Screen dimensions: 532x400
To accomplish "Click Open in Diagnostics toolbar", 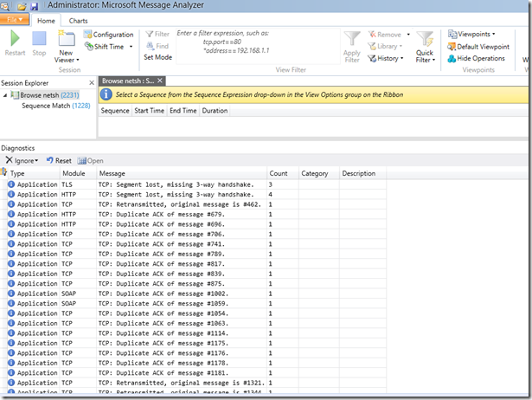I will (90, 161).
